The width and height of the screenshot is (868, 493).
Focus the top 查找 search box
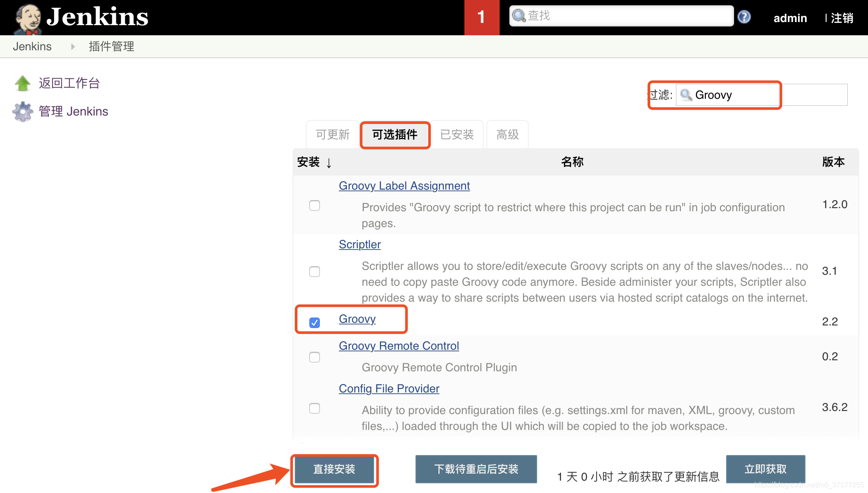tap(621, 16)
